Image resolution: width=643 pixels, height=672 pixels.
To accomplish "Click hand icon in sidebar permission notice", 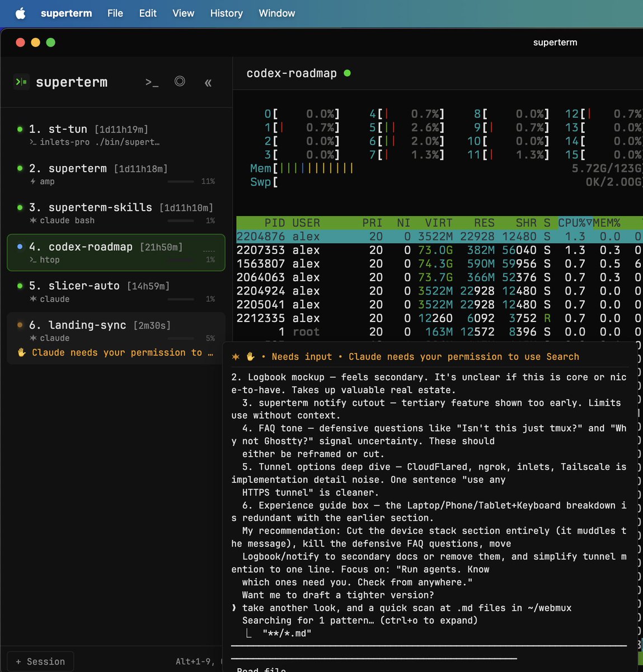I will (21, 352).
